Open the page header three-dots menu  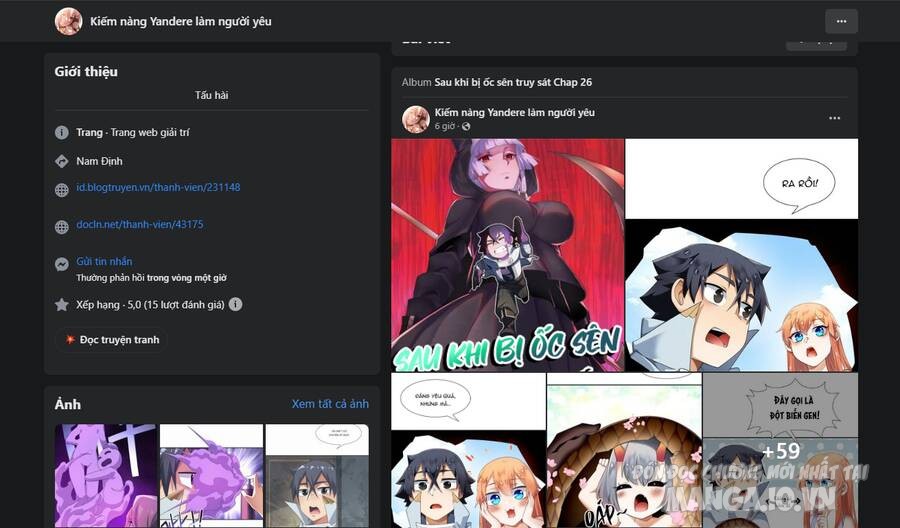click(x=841, y=21)
